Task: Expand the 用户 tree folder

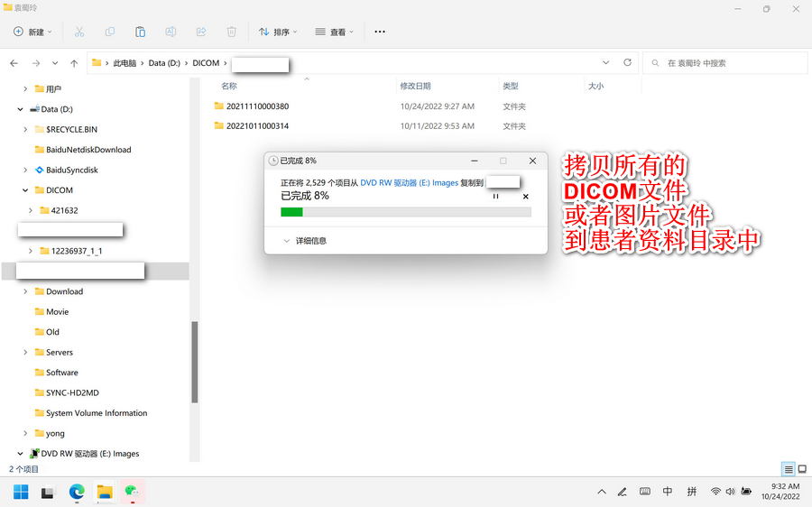Action: (x=25, y=89)
